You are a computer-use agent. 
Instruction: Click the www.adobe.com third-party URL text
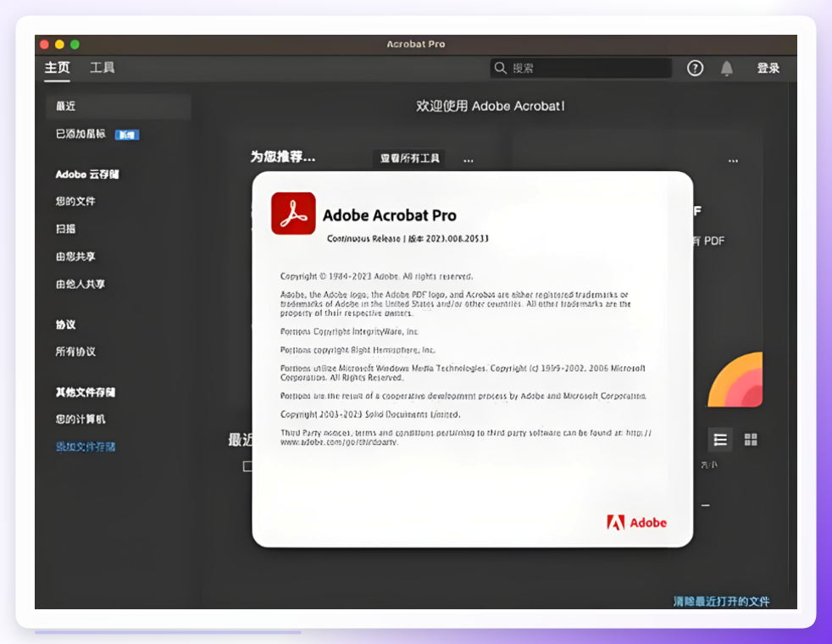click(x=339, y=441)
